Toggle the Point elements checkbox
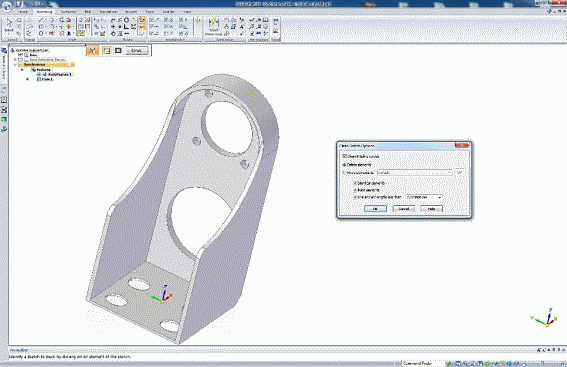Viewport: 567px width, 367px height. point(355,190)
